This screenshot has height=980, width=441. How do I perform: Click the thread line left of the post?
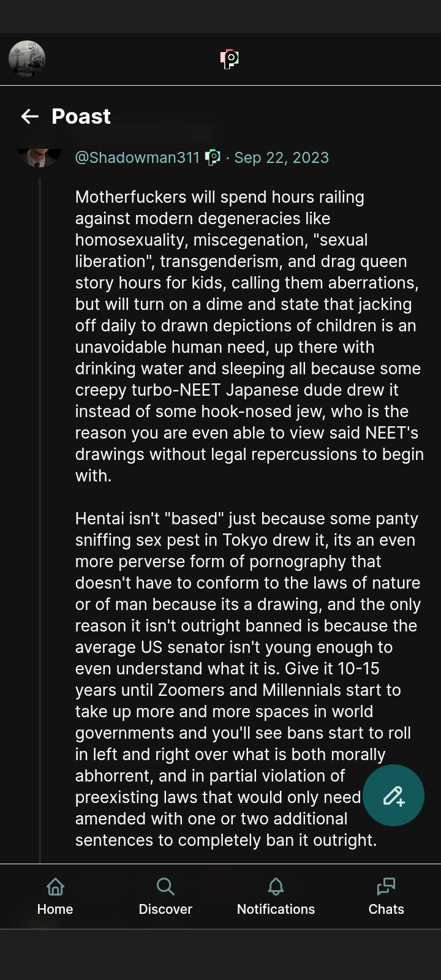(x=40, y=521)
